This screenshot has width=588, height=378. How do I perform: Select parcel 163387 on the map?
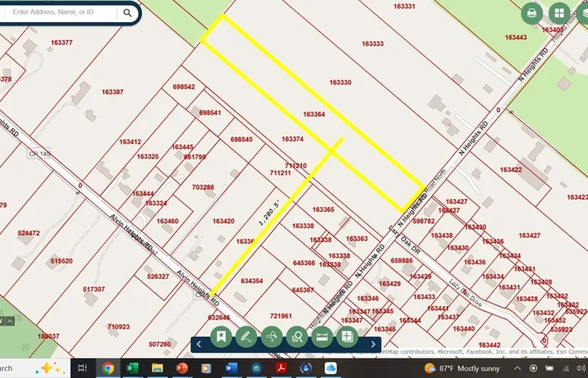point(112,92)
